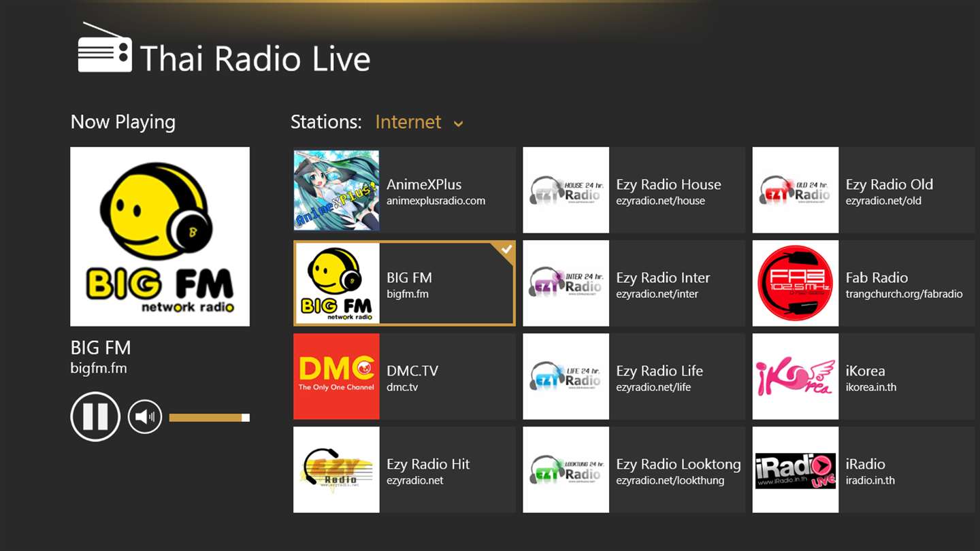The height and width of the screenshot is (551, 980).
Task: Click ezyradio.net/old address text
Action: pos(883,201)
